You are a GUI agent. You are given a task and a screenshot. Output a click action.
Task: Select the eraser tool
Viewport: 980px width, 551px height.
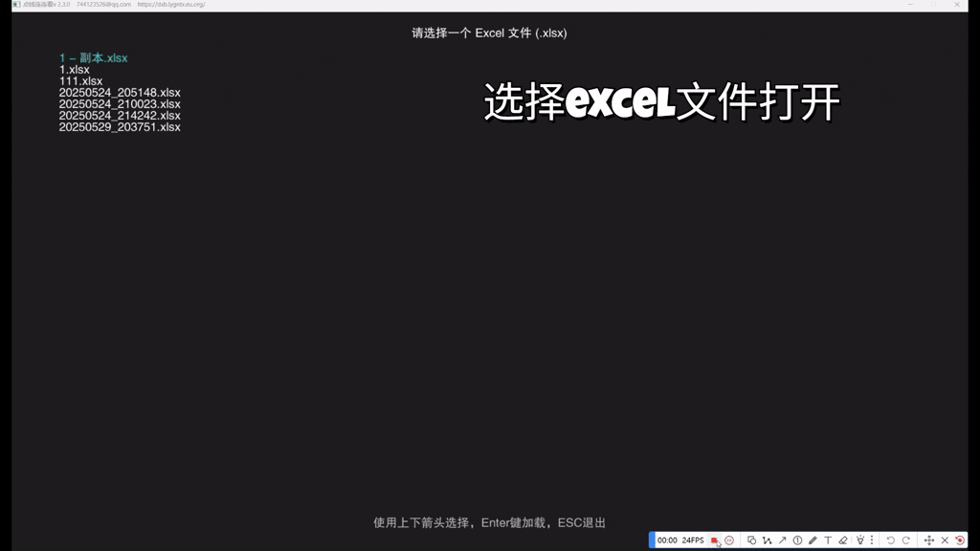pyautogui.click(x=842, y=540)
